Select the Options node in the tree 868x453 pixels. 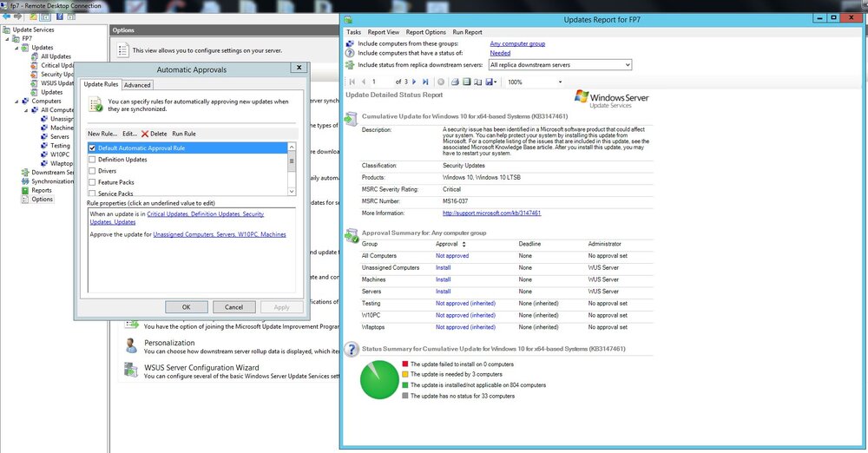[42, 199]
